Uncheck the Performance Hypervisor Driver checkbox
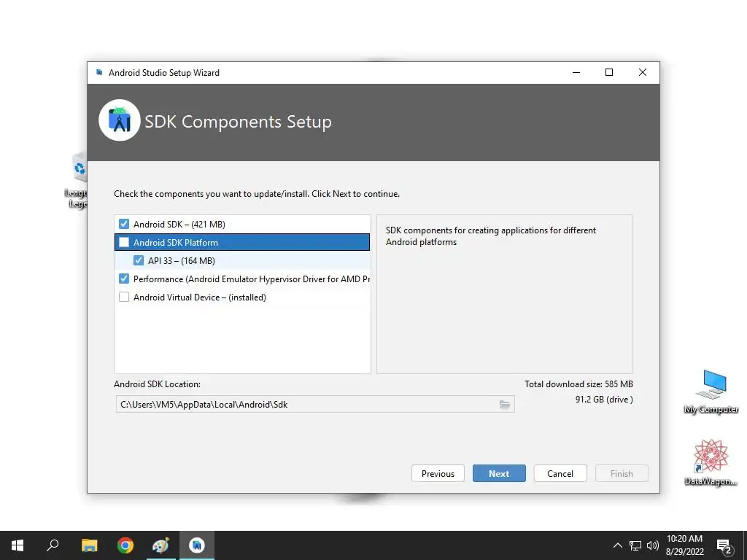 (x=124, y=279)
